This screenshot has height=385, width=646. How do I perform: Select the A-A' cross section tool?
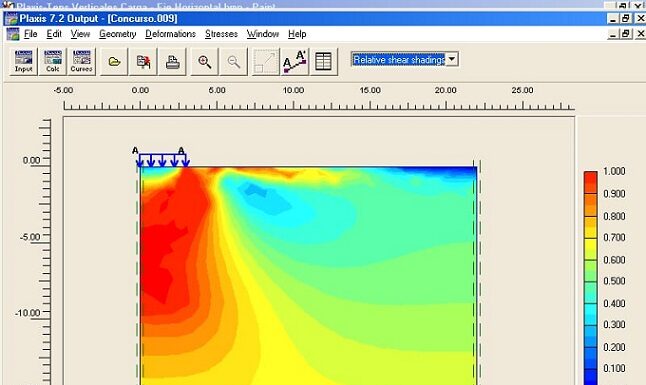pos(295,61)
